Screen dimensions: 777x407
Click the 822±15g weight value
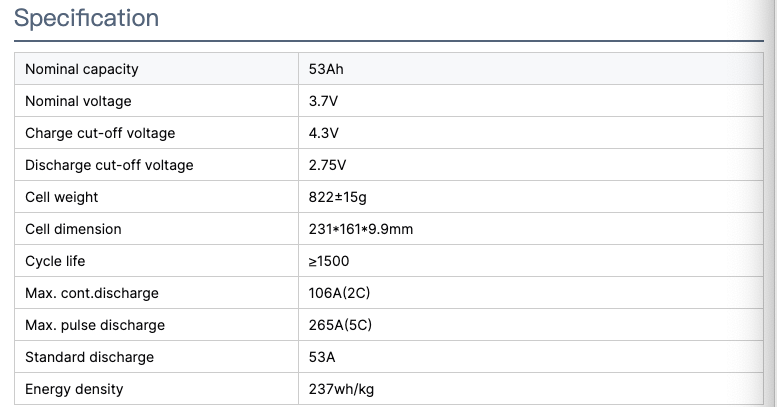pos(337,197)
